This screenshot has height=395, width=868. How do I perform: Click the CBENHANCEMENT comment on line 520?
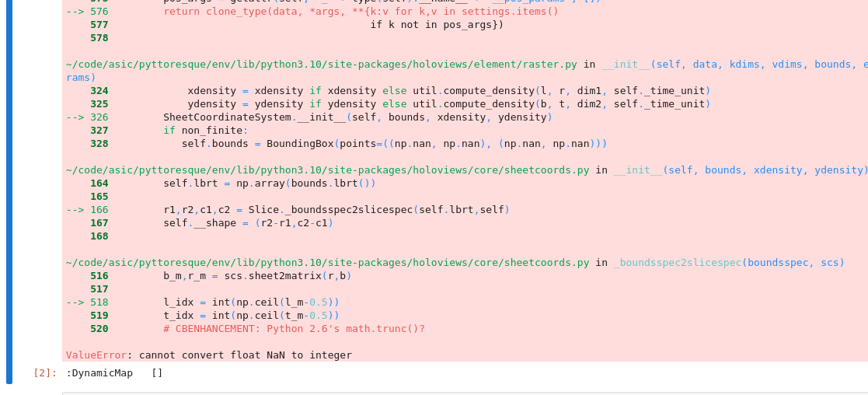[x=294, y=329]
